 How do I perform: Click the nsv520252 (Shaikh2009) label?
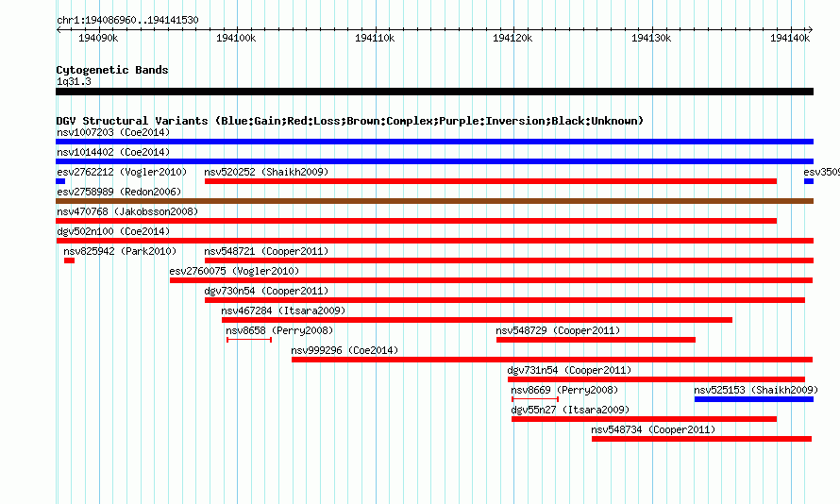click(x=266, y=172)
